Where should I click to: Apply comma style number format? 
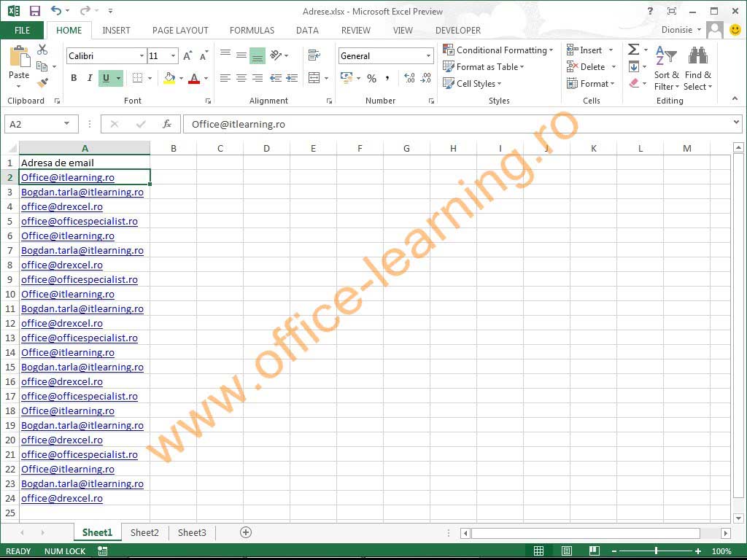pyautogui.click(x=387, y=78)
